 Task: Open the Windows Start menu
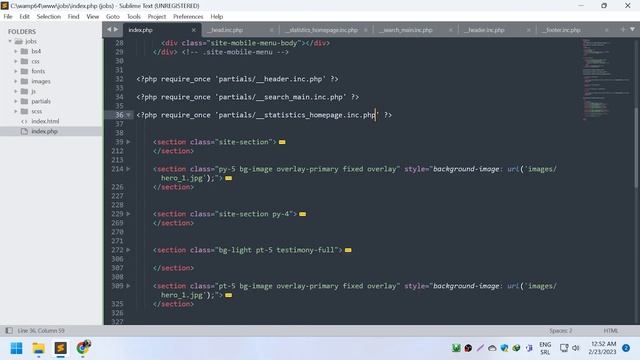(17, 348)
